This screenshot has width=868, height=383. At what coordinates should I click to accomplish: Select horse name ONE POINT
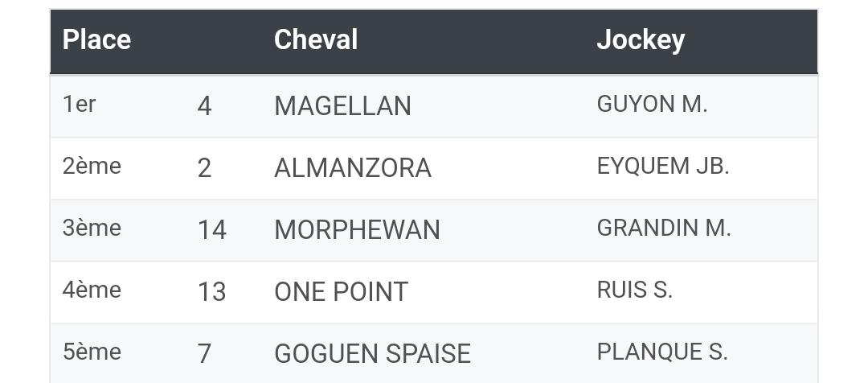pyautogui.click(x=341, y=292)
